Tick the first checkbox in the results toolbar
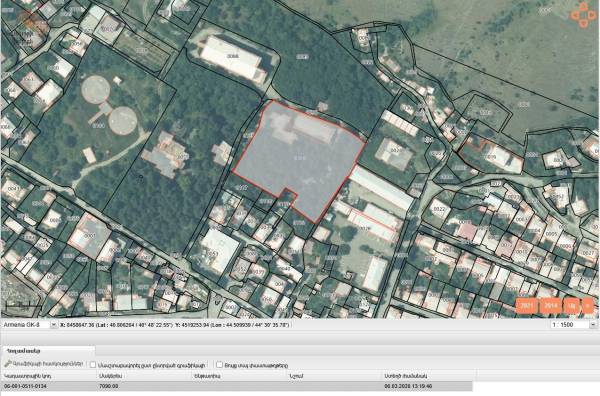600x396 pixels. tap(93, 365)
